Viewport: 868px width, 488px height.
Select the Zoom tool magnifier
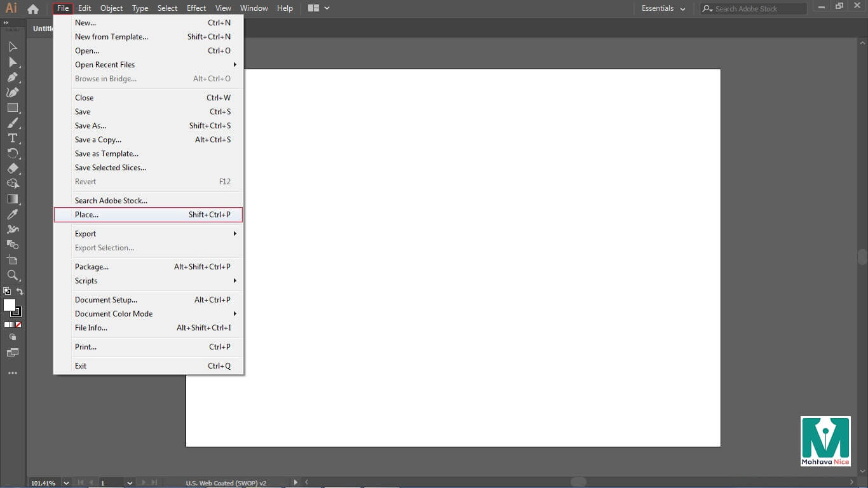[x=13, y=275]
